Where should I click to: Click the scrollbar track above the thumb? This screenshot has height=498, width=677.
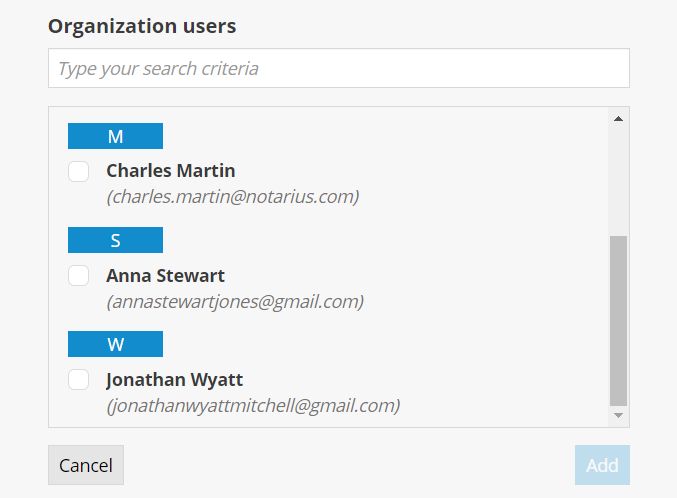[x=618, y=180]
